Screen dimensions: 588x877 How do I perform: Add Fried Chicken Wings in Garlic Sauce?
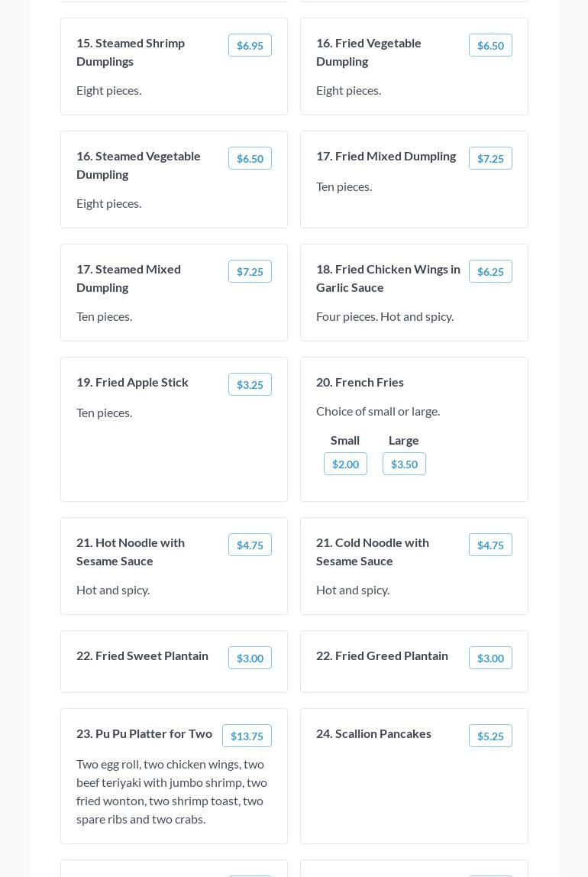490,272
